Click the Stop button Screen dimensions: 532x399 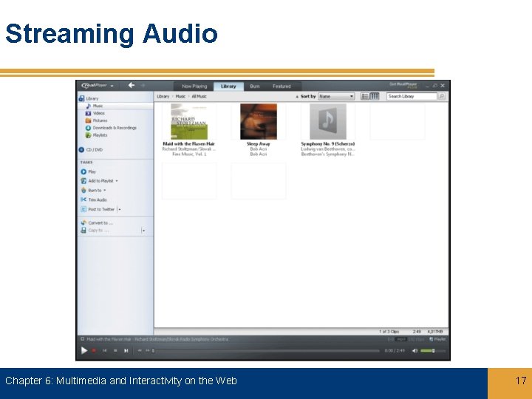tap(115, 350)
